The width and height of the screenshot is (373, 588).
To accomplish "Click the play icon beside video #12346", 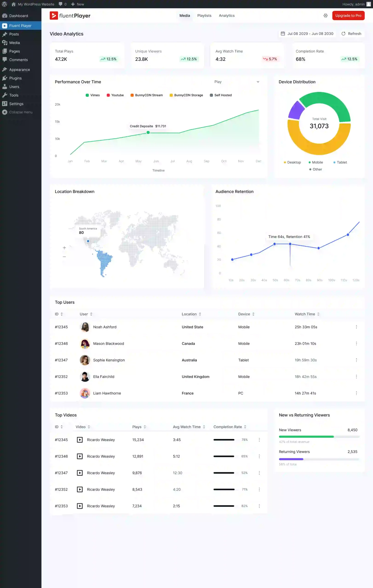I will click(x=80, y=456).
